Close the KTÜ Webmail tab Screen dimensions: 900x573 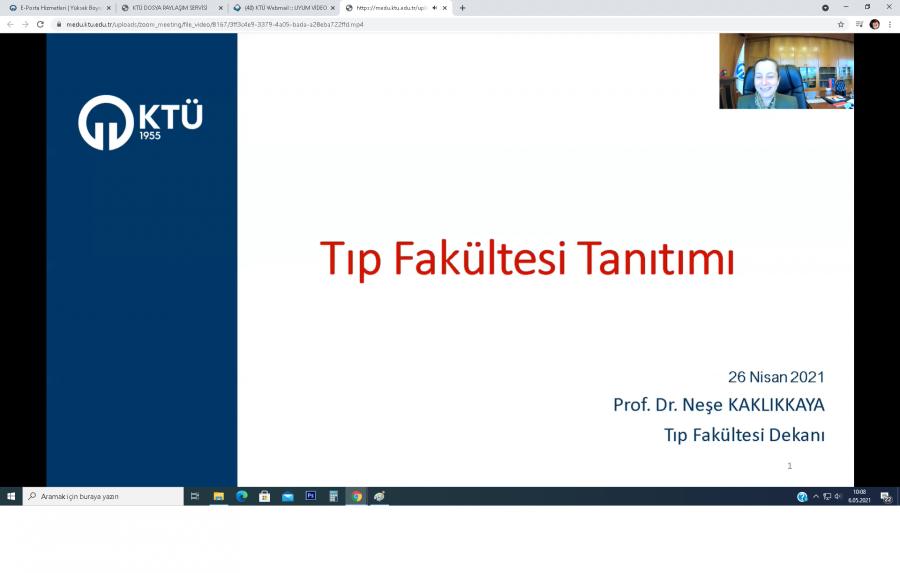(333, 8)
